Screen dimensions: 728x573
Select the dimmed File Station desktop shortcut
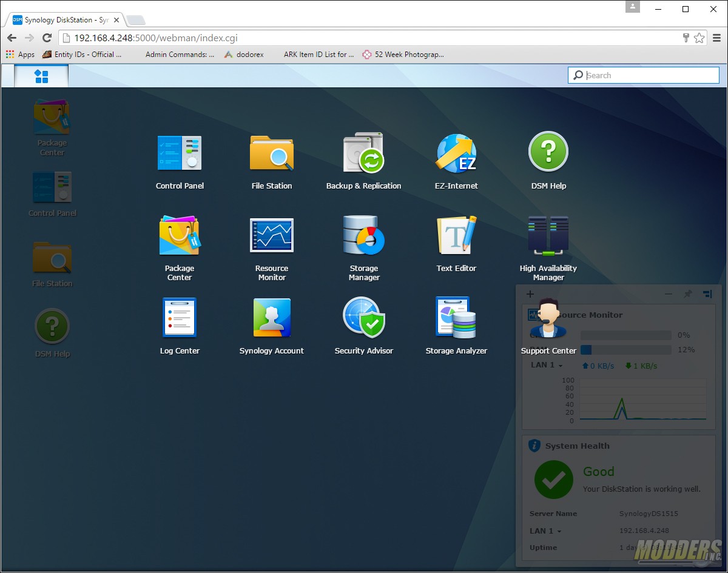point(52,264)
